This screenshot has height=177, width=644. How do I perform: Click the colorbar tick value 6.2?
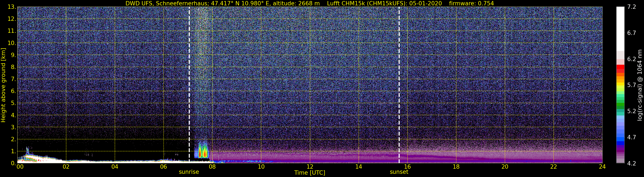click(x=632, y=59)
